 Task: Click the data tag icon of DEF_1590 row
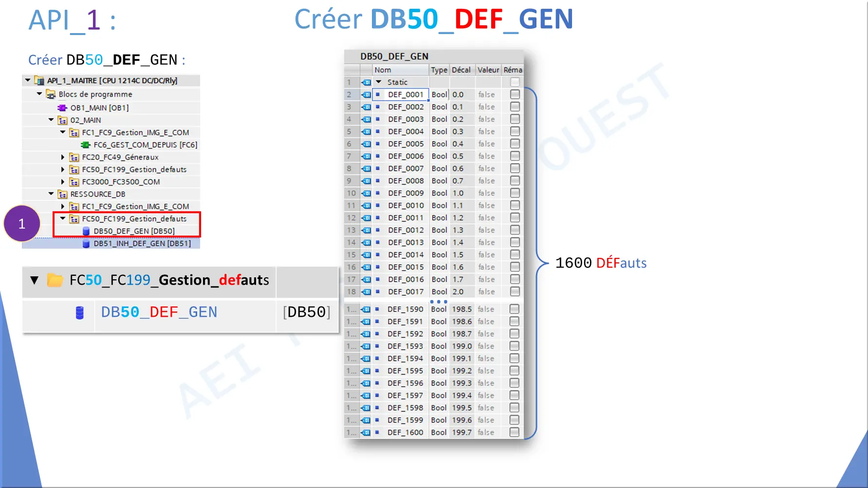366,309
